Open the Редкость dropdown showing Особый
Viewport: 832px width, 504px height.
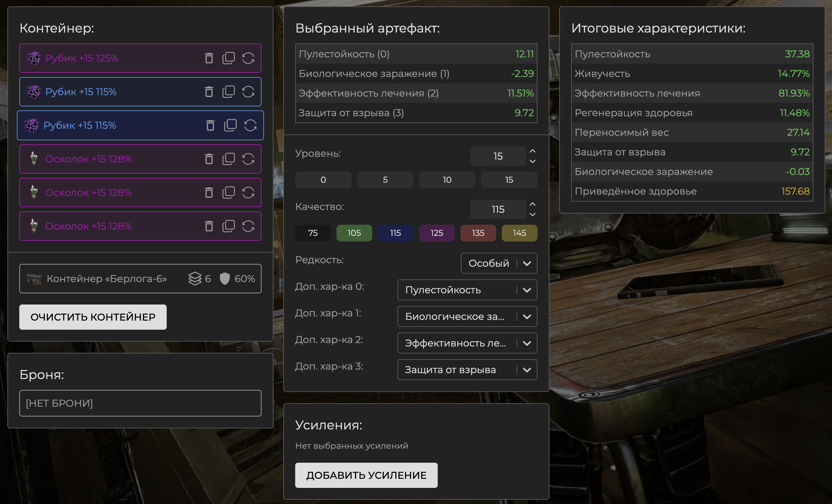(x=499, y=263)
